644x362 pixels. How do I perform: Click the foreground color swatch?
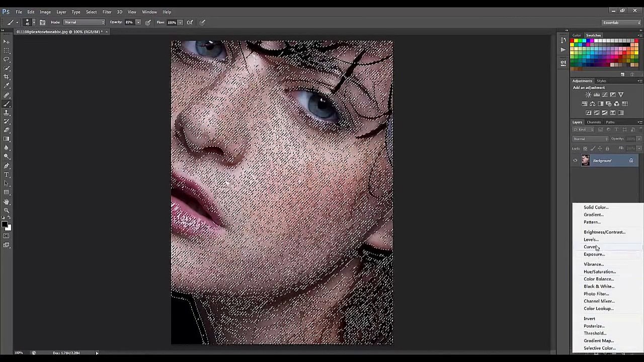point(5,224)
